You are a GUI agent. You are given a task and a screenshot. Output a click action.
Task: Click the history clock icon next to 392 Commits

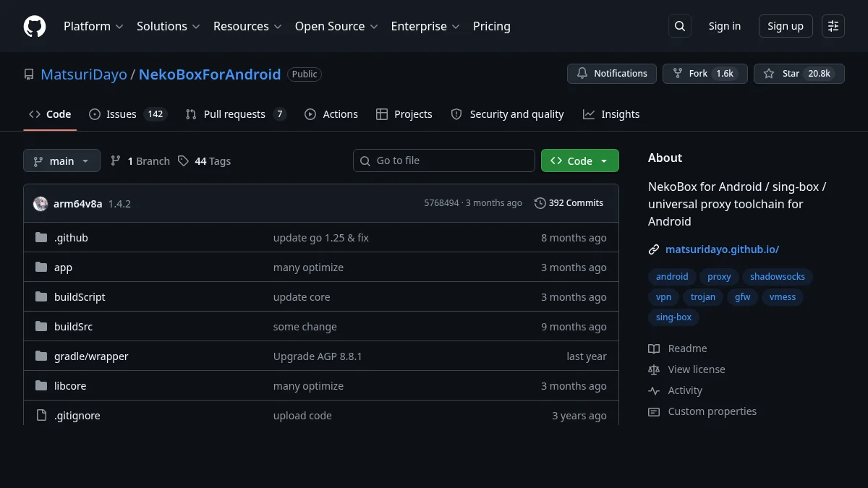tap(540, 203)
